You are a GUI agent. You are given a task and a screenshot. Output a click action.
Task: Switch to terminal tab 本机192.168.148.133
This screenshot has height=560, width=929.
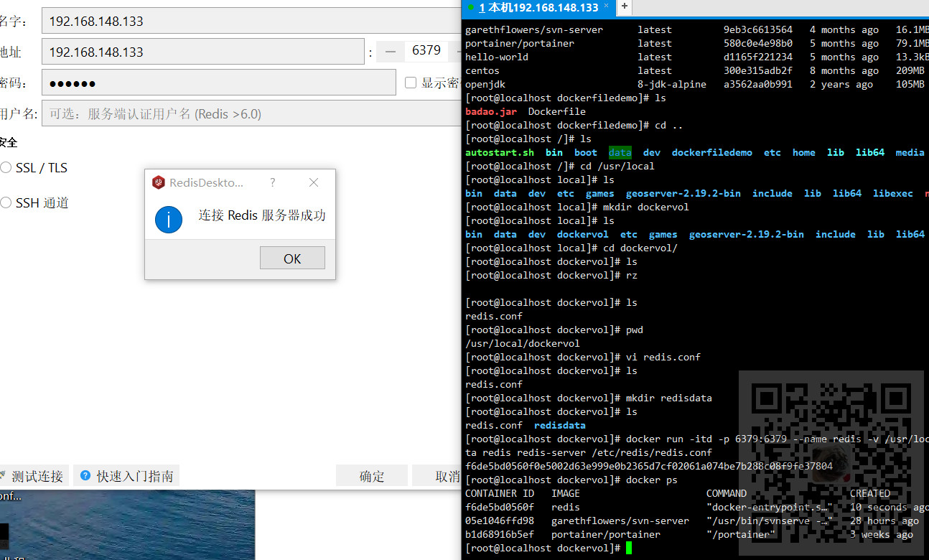click(x=538, y=7)
